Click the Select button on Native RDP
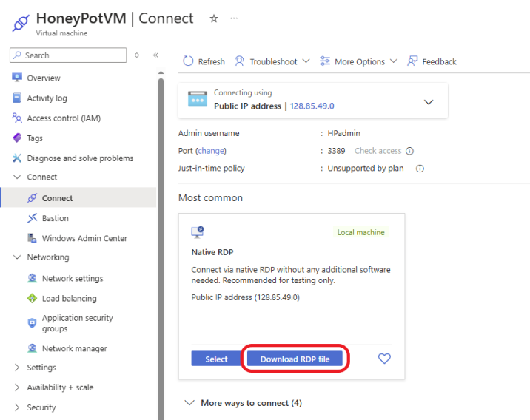This screenshot has height=420, width=530. [x=216, y=359]
